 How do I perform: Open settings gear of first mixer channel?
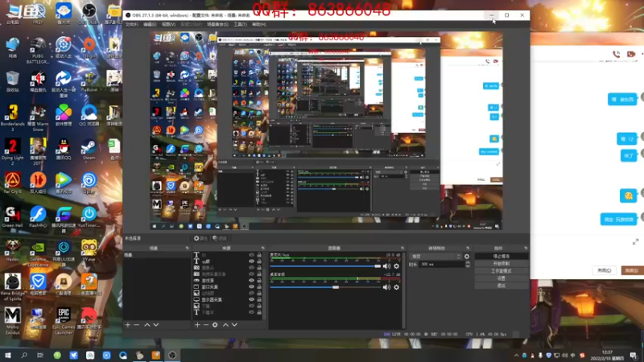pyautogui.click(x=396, y=266)
